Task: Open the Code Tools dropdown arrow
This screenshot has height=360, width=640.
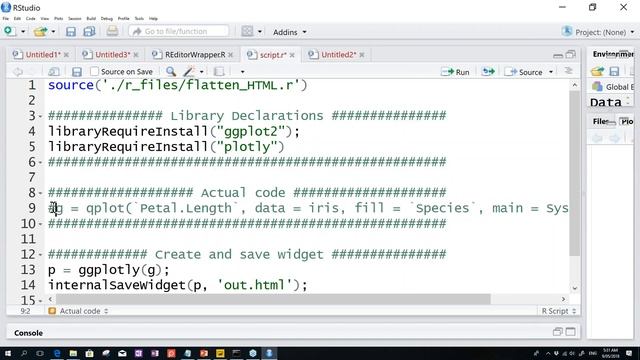Action: (202, 72)
